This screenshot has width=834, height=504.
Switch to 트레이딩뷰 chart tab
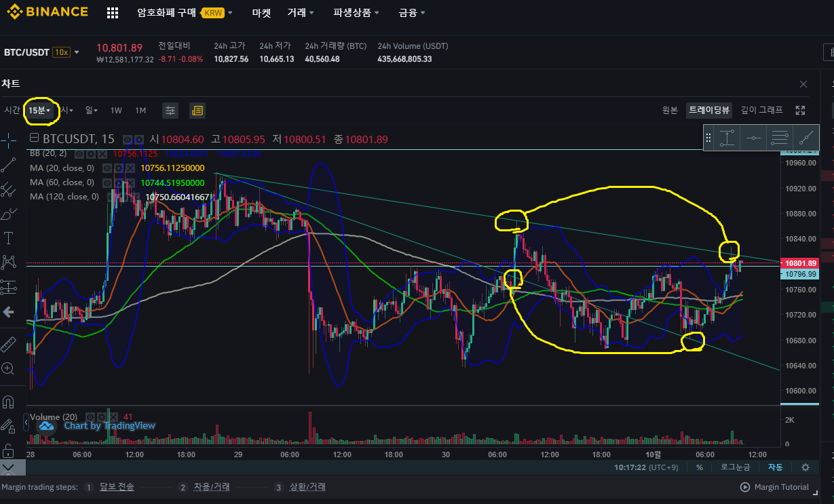[709, 110]
